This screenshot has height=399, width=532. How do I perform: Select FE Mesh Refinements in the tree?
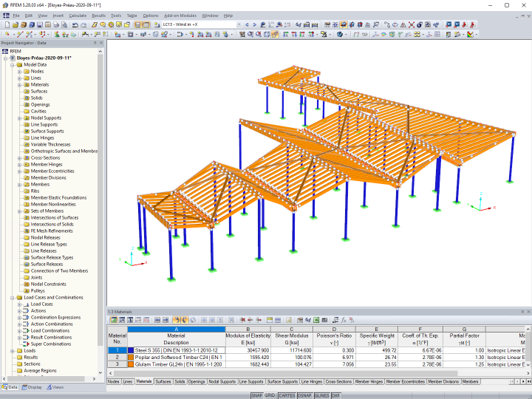52,231
